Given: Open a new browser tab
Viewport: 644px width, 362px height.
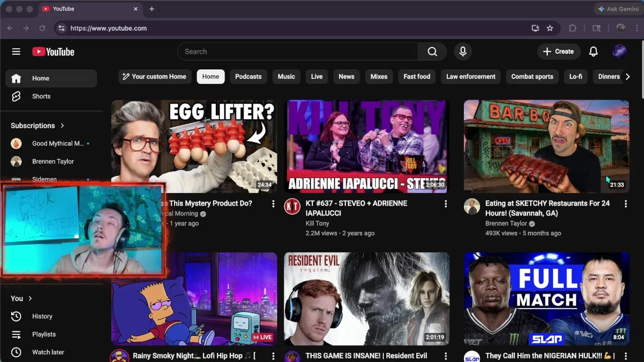Looking at the screenshot, I should tap(151, 9).
